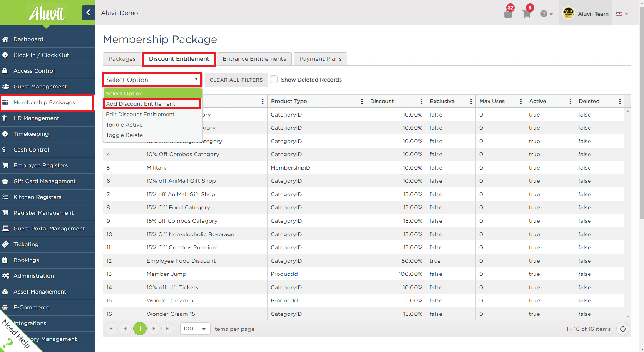Click the Guest Portal Management laptop icon
This screenshot has width=644, height=352.
coord(5,229)
